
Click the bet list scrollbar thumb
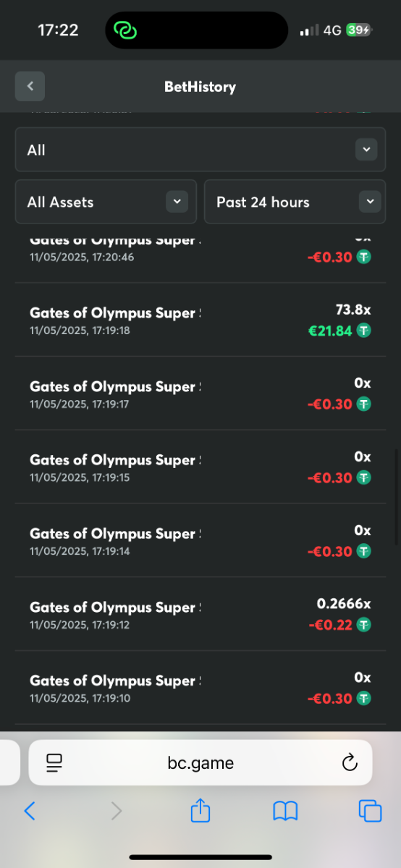point(396,498)
